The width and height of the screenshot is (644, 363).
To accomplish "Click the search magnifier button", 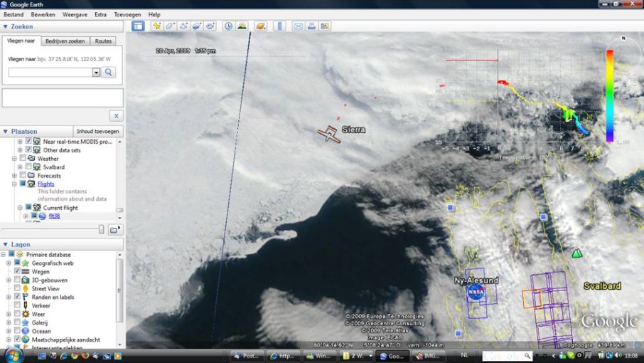I will pos(109,73).
